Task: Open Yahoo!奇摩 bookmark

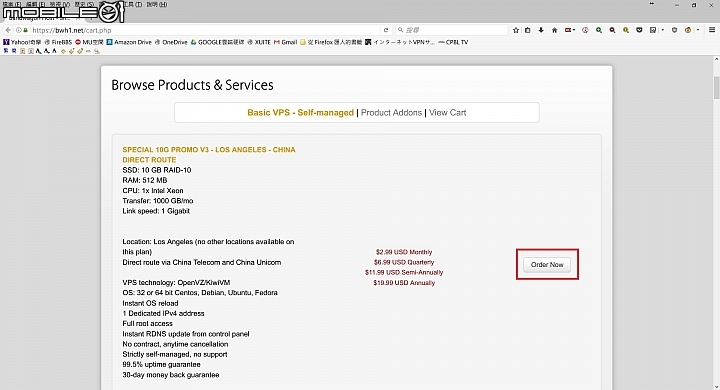Action: coord(22,42)
